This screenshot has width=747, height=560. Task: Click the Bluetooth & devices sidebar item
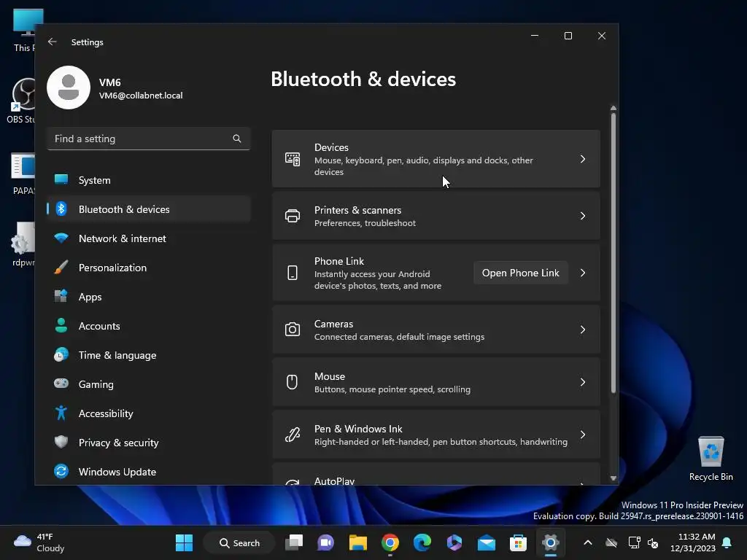149,209
